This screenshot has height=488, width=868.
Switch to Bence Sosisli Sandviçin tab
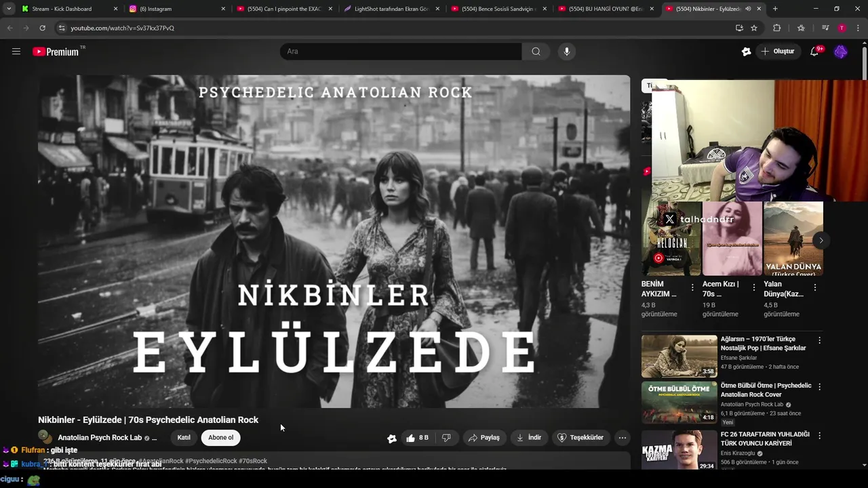tap(498, 9)
